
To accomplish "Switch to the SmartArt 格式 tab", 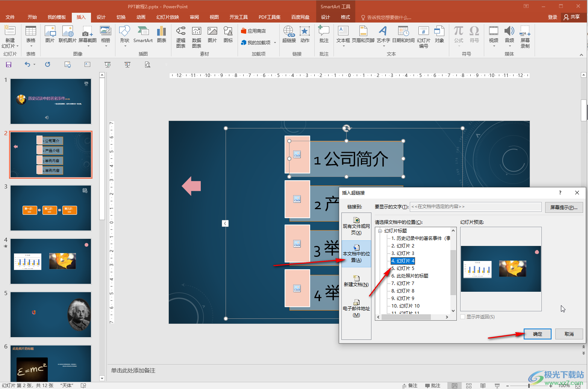I will (x=346, y=17).
